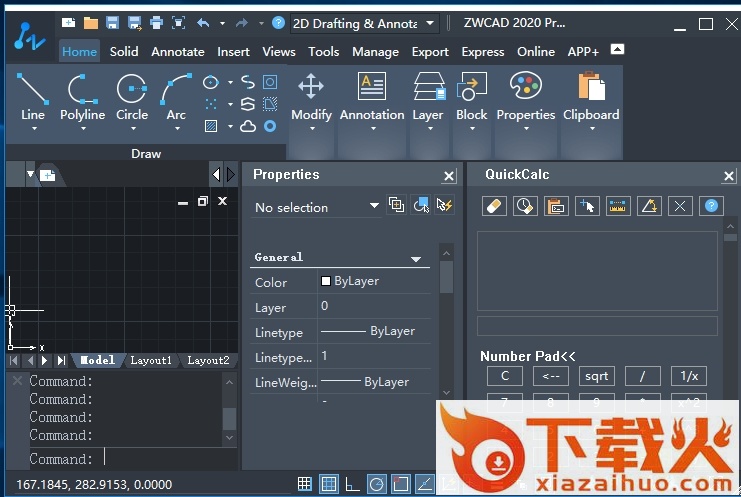Image resolution: width=741 pixels, height=497 pixels.
Task: Click Get Coordinates icon in QuickCalc
Action: point(587,206)
